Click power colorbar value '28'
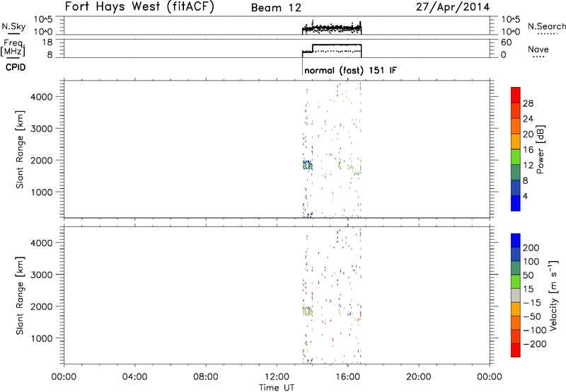The image size is (566, 392). coord(528,103)
